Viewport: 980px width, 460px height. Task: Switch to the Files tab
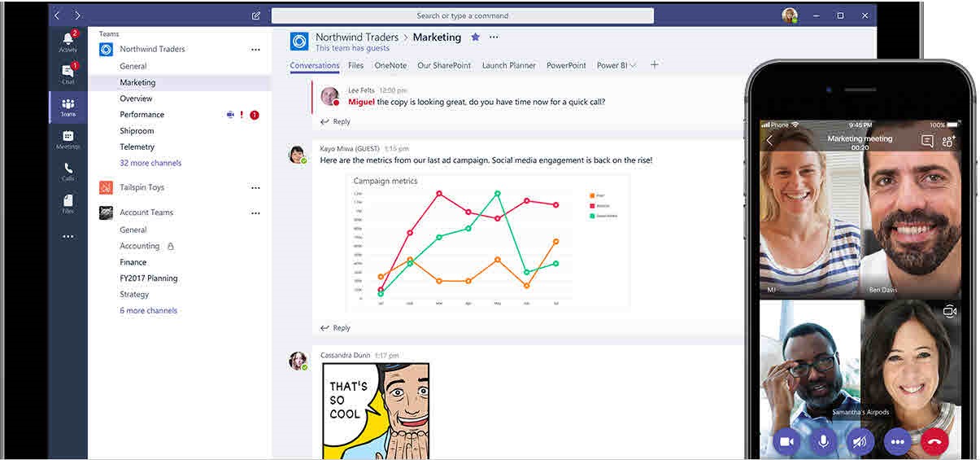356,65
